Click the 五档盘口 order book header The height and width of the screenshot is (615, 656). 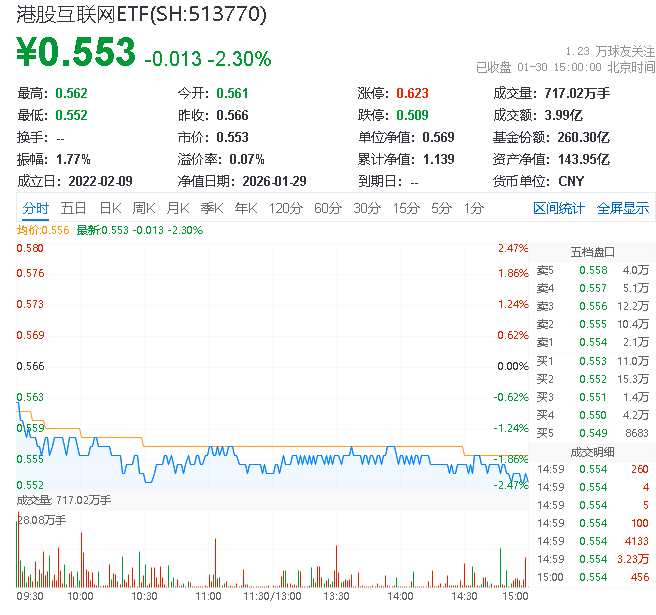point(593,251)
